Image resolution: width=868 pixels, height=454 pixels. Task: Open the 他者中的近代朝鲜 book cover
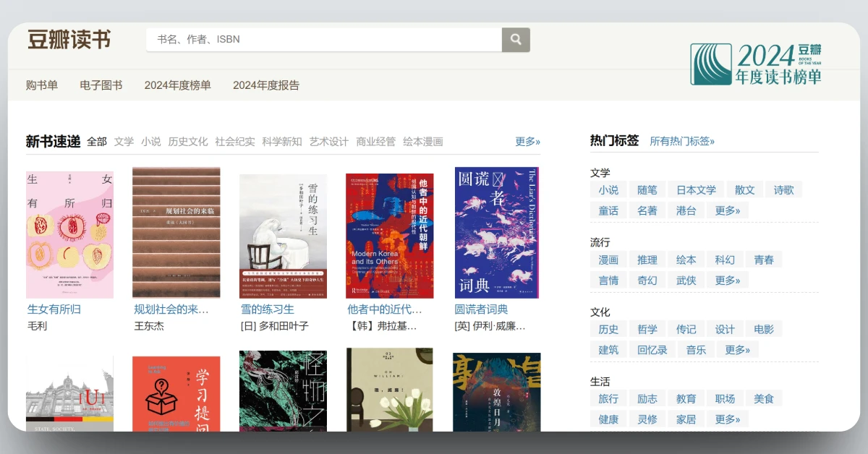[390, 236]
